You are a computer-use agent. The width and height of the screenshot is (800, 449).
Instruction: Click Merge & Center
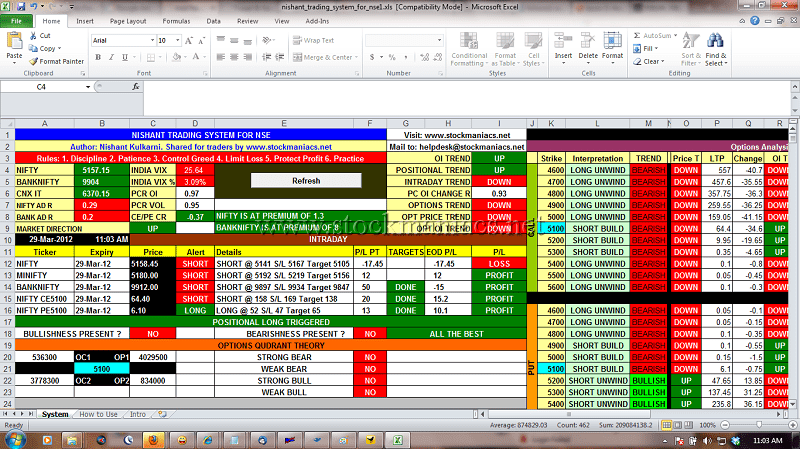322,57
